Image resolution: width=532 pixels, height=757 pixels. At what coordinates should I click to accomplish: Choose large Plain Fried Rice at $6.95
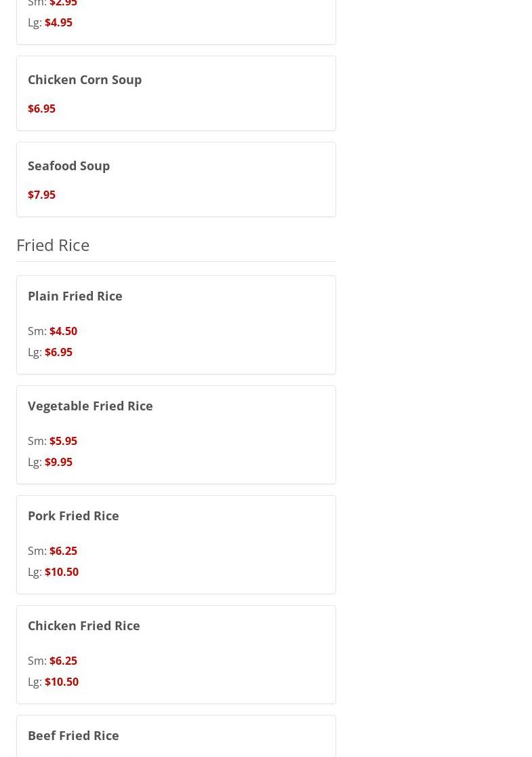[x=58, y=352]
